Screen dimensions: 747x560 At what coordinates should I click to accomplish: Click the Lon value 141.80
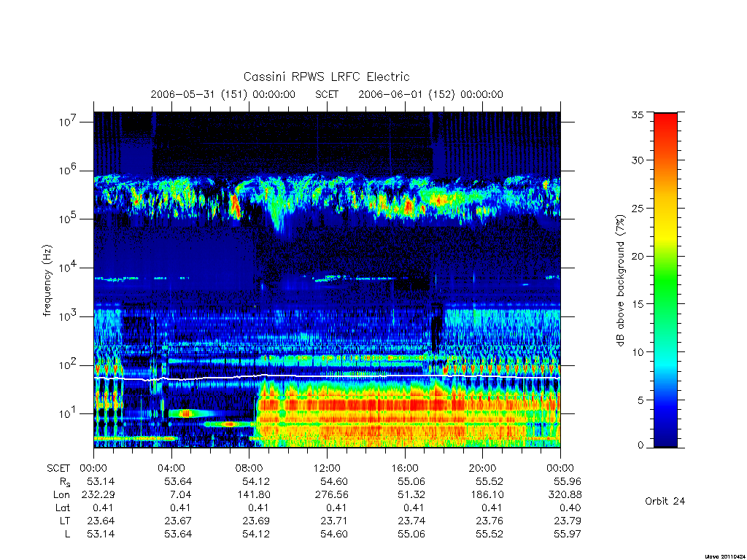tap(254, 495)
